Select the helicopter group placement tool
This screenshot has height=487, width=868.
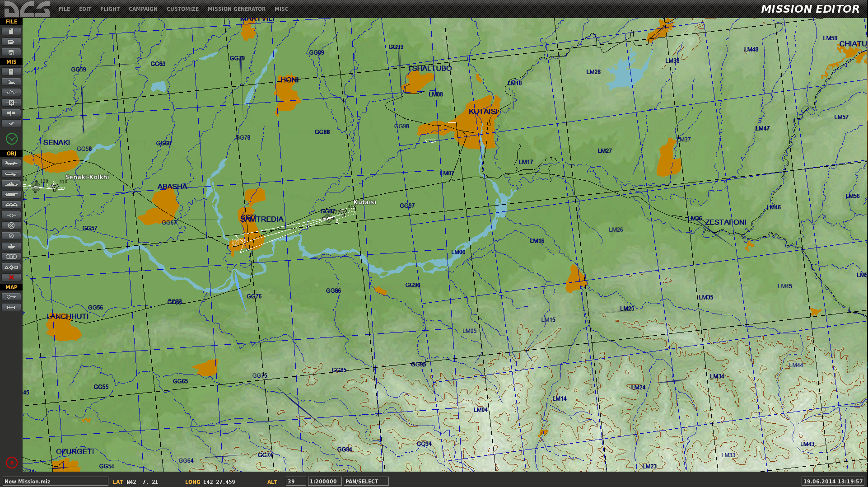11,173
